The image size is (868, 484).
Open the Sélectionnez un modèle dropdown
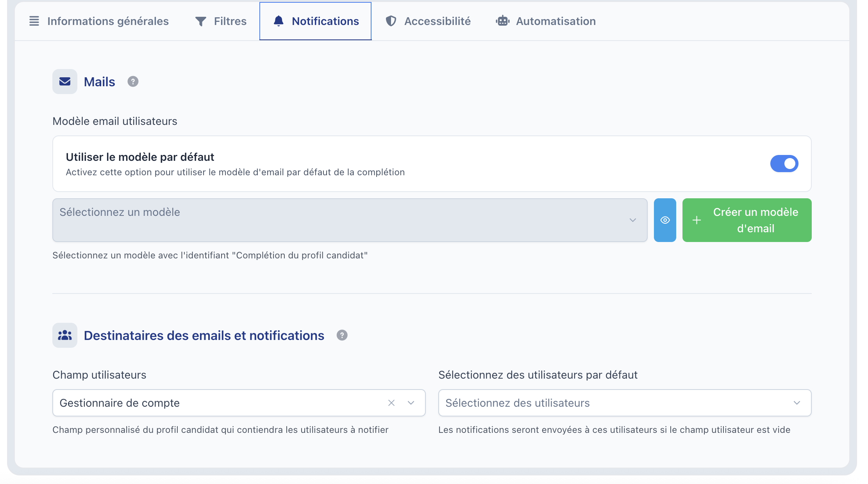click(350, 220)
